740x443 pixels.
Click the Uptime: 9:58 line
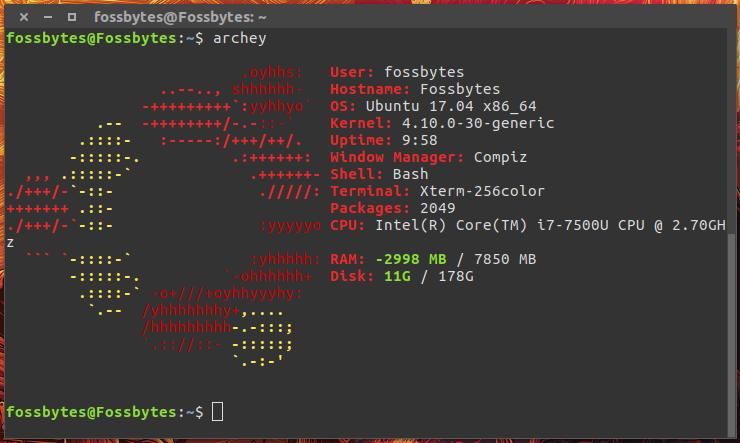(383, 140)
